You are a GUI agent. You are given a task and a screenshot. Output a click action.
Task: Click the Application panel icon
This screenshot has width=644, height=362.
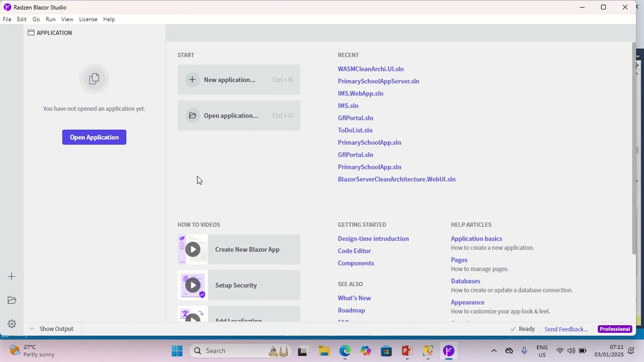31,33
